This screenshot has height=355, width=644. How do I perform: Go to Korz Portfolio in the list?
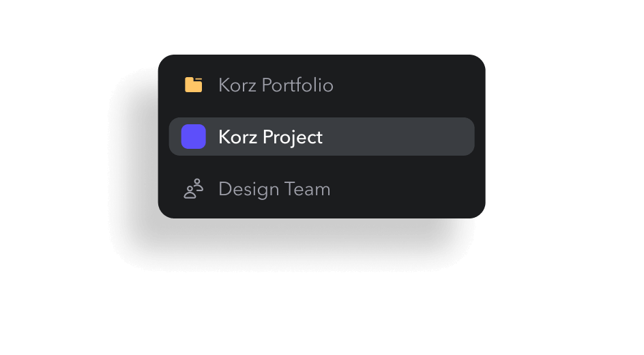(276, 85)
